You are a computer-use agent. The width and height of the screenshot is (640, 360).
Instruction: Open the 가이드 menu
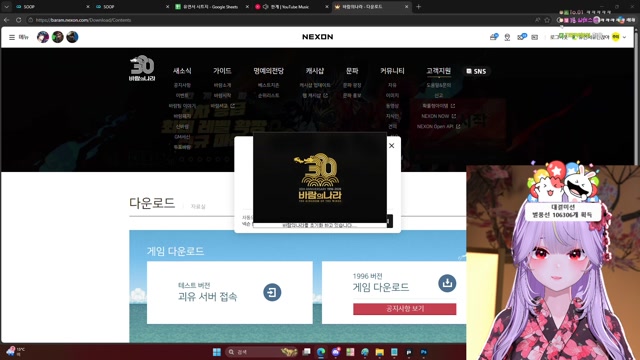pos(222,71)
